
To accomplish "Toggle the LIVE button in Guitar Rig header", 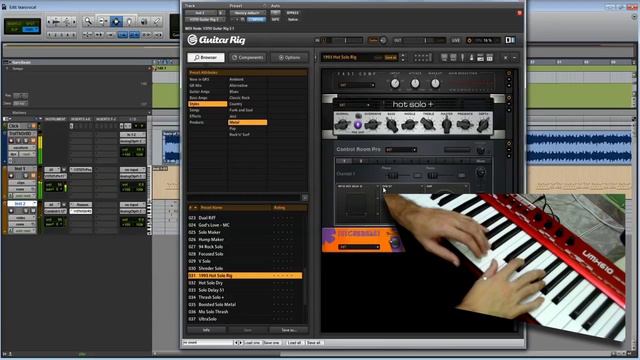I will pyautogui.click(x=456, y=40).
